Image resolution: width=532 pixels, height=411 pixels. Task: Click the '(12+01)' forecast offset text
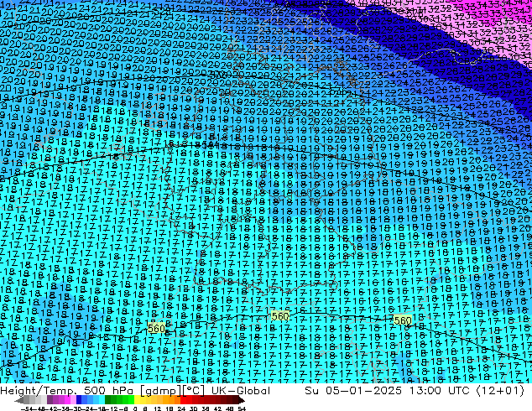coord(500,391)
